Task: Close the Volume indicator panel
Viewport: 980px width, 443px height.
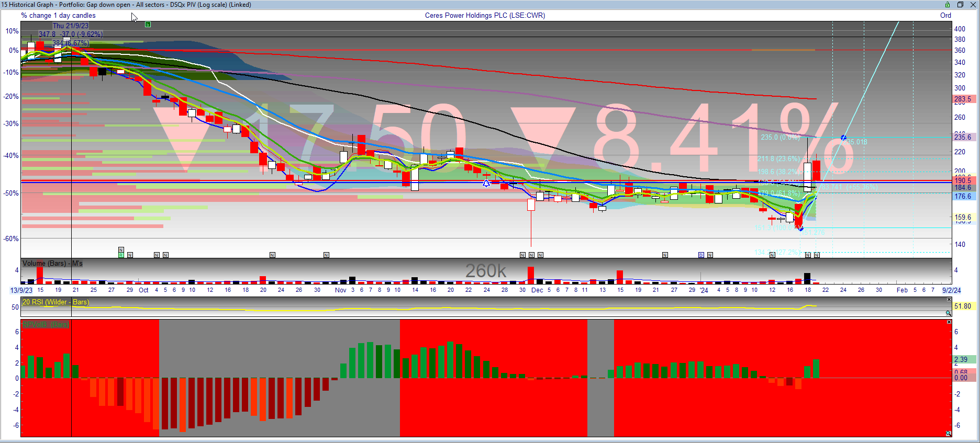Action: [949, 261]
